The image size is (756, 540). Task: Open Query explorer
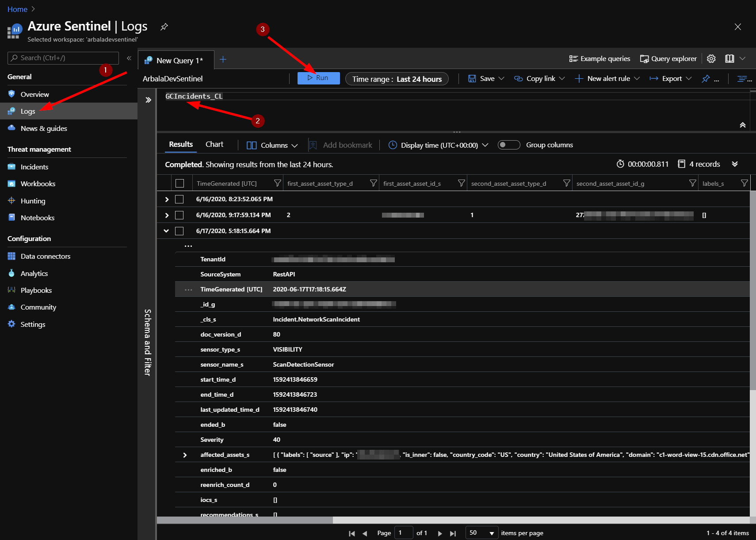[668, 58]
